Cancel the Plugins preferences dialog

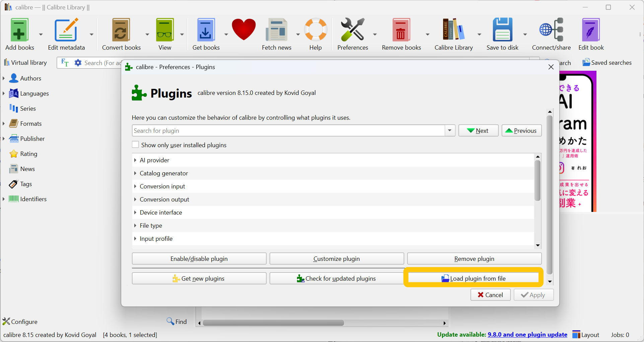(490, 295)
